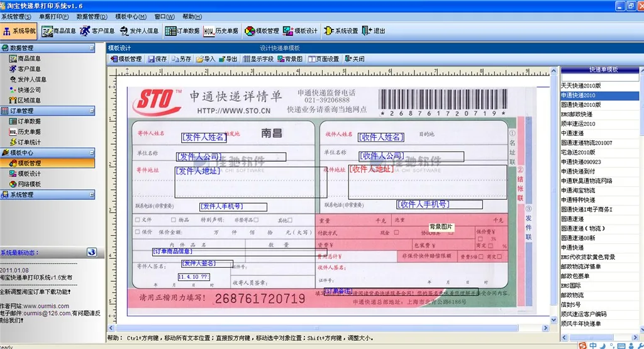
Task: Open 页面设置 in the design toolbar
Action: [x=324, y=58]
